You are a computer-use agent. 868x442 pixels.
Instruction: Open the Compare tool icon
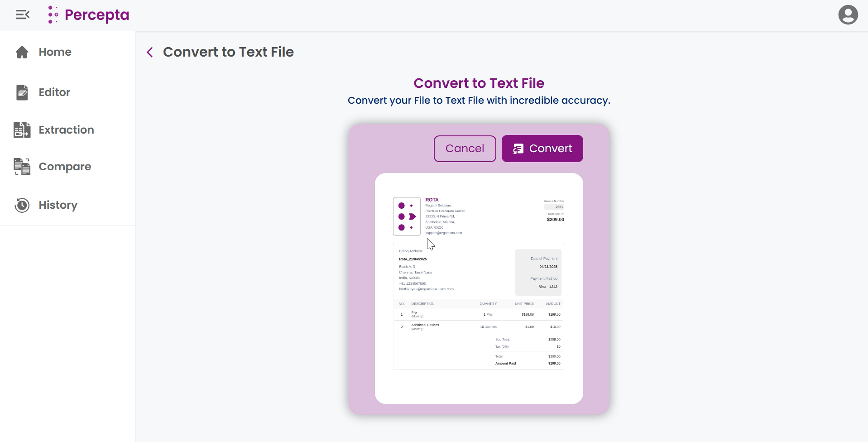click(x=21, y=166)
